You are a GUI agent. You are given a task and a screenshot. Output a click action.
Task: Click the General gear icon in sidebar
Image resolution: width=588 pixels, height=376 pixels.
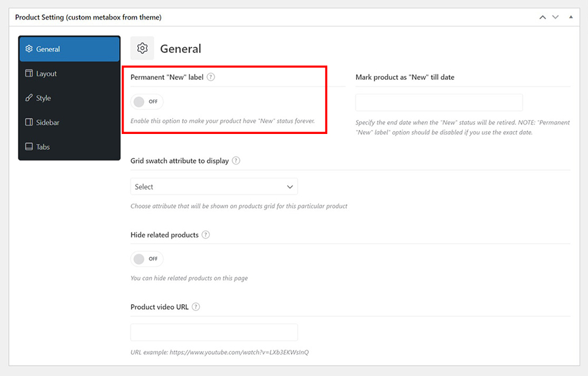[x=29, y=49]
